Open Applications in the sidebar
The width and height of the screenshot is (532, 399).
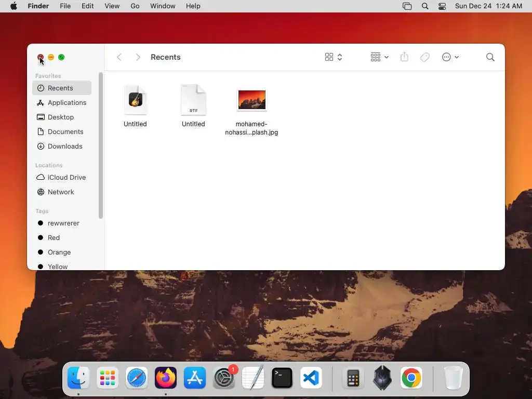(62, 102)
